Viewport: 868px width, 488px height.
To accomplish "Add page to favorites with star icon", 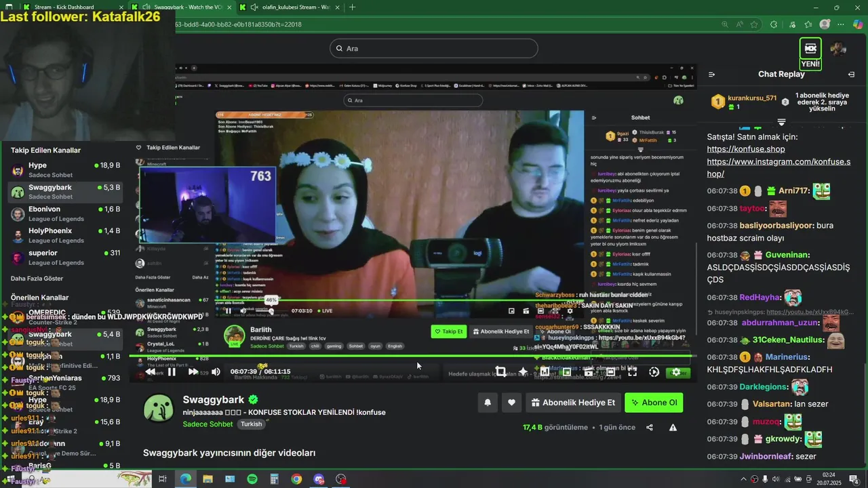I will click(754, 24).
